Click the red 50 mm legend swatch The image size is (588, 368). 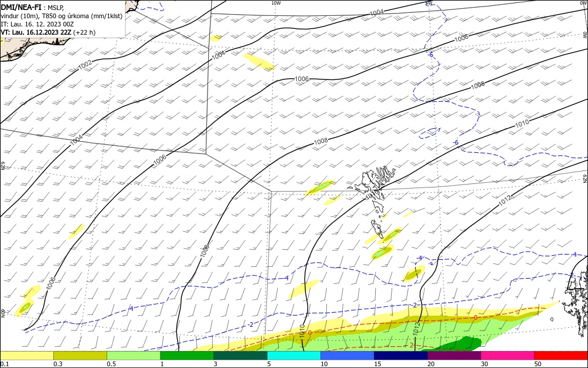[561, 356]
